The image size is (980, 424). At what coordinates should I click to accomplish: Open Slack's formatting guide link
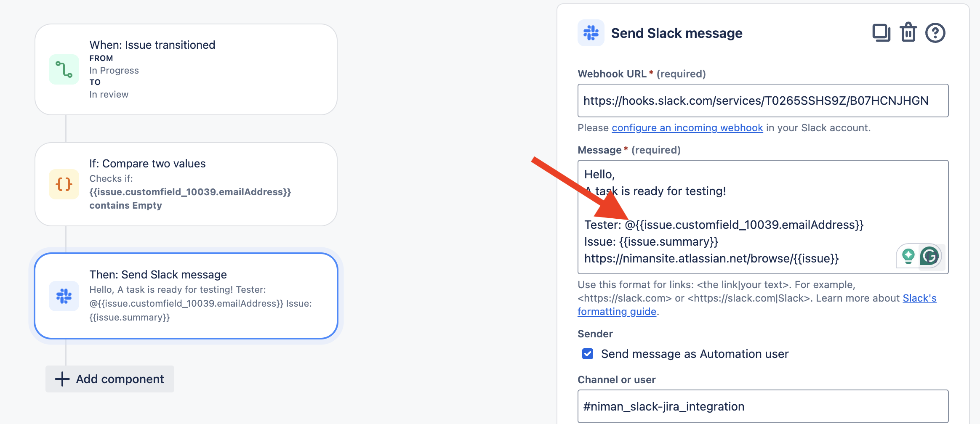pyautogui.click(x=757, y=305)
